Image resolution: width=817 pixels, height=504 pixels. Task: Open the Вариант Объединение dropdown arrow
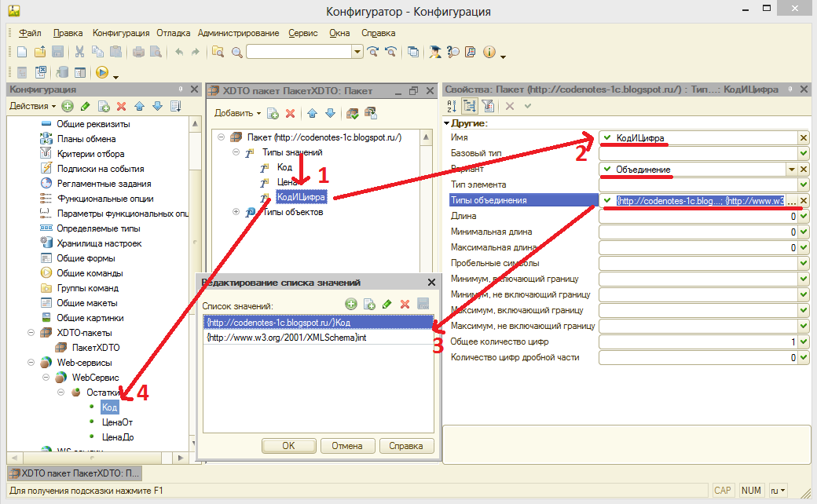point(792,170)
